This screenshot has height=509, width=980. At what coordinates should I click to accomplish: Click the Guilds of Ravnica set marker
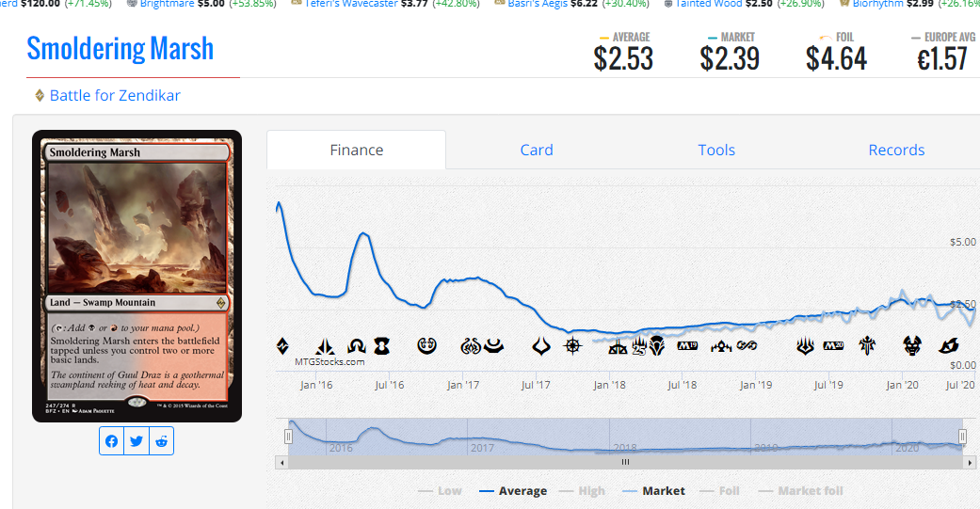click(x=721, y=345)
